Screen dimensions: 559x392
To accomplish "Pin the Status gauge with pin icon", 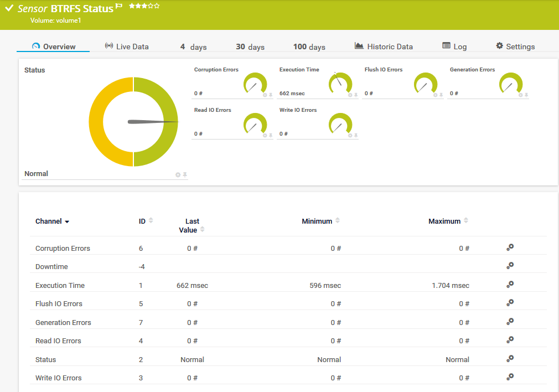I will click(185, 175).
